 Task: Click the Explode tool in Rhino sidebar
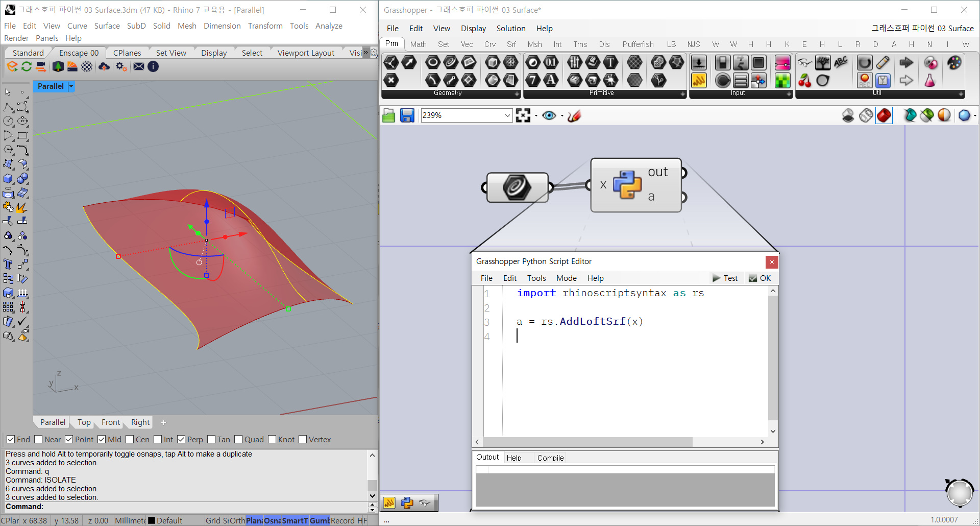pos(22,207)
